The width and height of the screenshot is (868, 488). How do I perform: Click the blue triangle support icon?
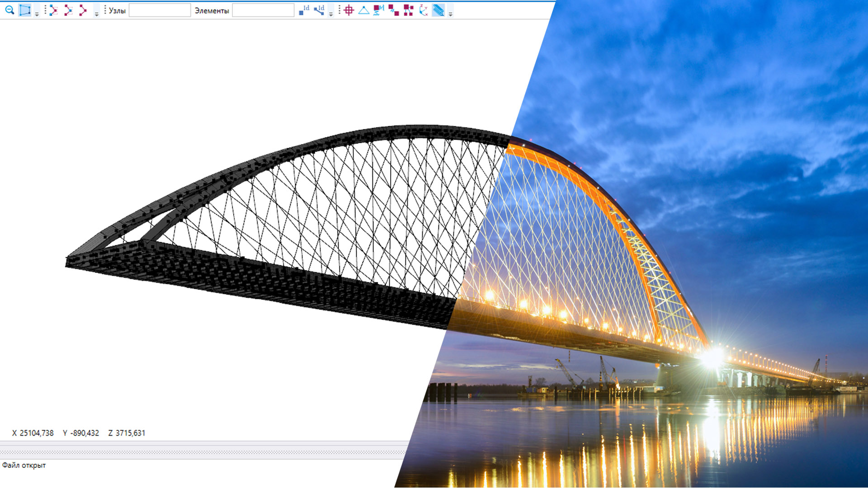click(363, 10)
